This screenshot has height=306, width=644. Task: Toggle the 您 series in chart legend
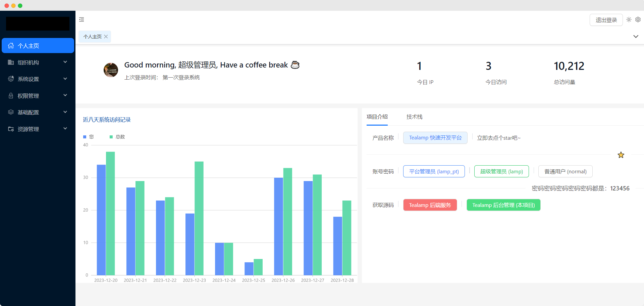click(x=89, y=137)
